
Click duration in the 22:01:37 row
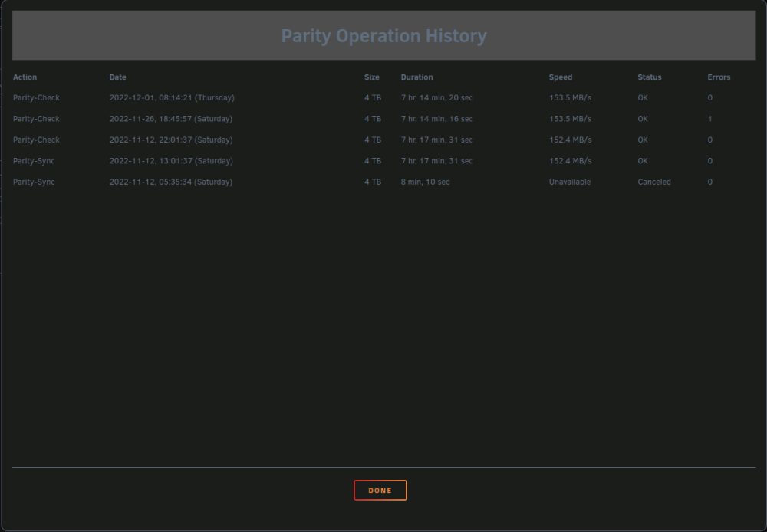tap(437, 140)
